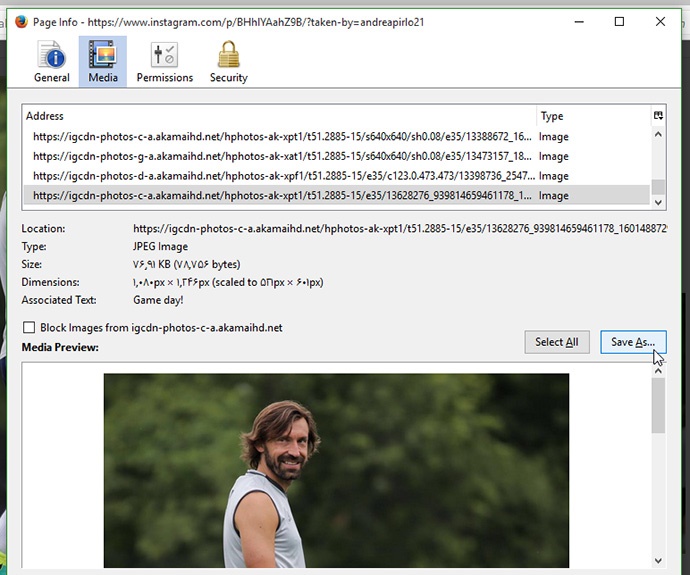This screenshot has height=575, width=690.
Task: Click the media list scrollbar thumb
Action: [658, 187]
